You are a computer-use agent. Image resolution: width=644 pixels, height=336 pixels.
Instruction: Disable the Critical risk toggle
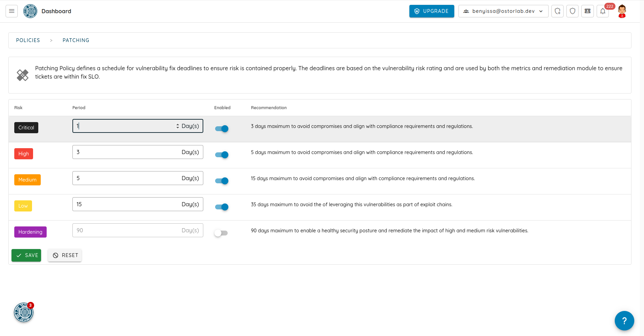[x=222, y=129]
